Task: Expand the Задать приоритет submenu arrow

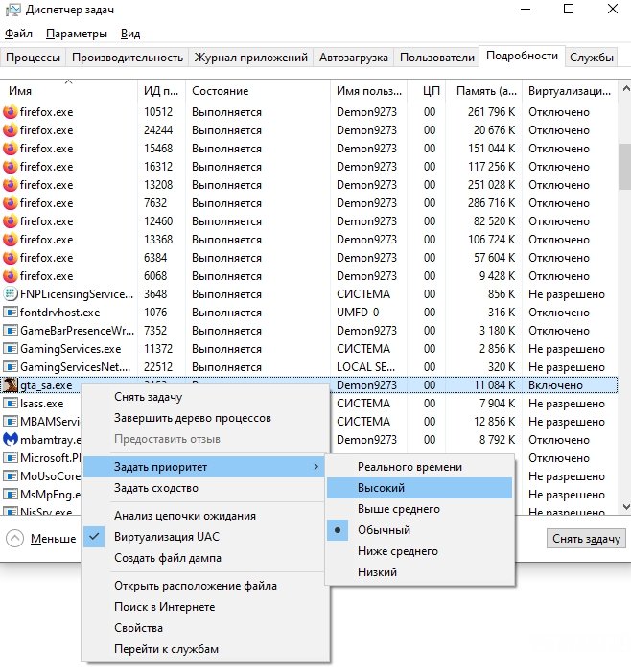Action: pos(317,467)
